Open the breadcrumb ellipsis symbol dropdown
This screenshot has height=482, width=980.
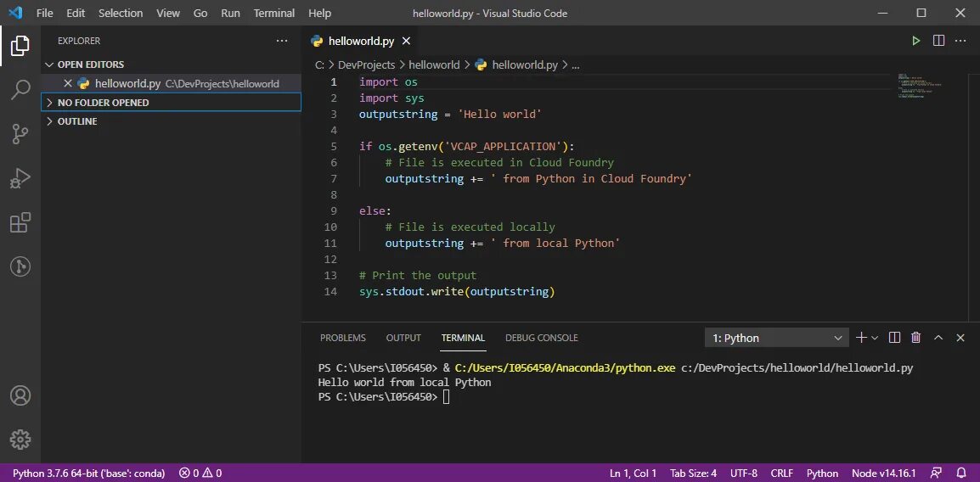tap(576, 65)
